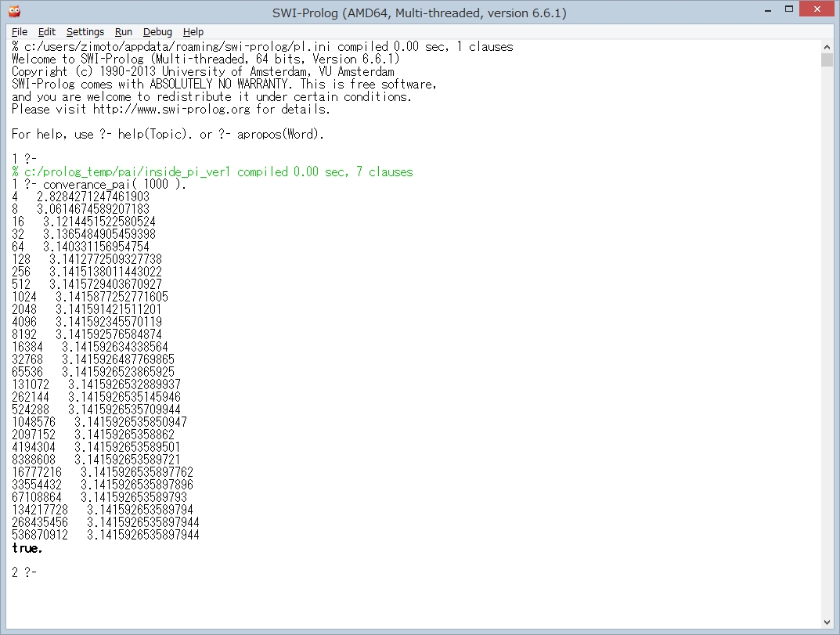Click the value 3.1412772509327738
This screenshot has width=840, height=635.
tap(106, 259)
